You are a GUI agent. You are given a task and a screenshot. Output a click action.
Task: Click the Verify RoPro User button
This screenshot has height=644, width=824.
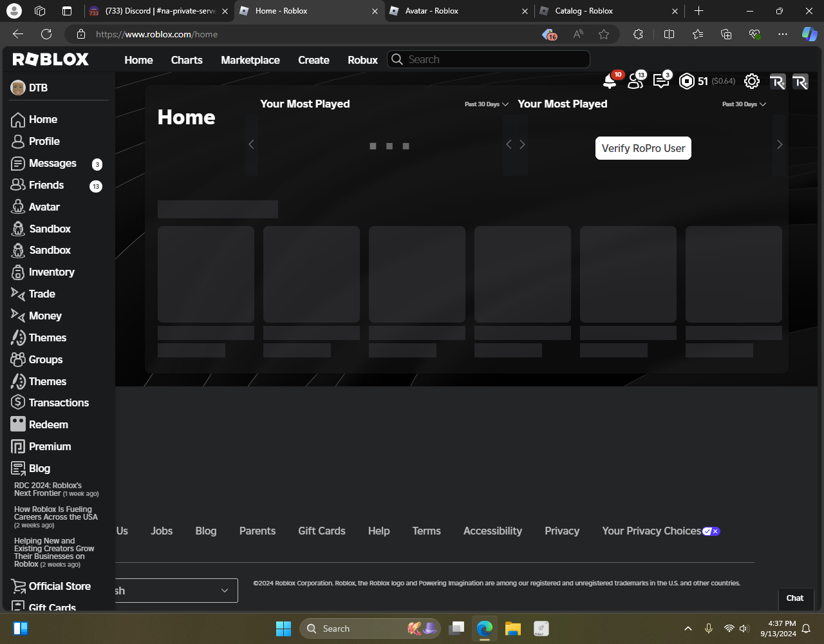tap(643, 148)
